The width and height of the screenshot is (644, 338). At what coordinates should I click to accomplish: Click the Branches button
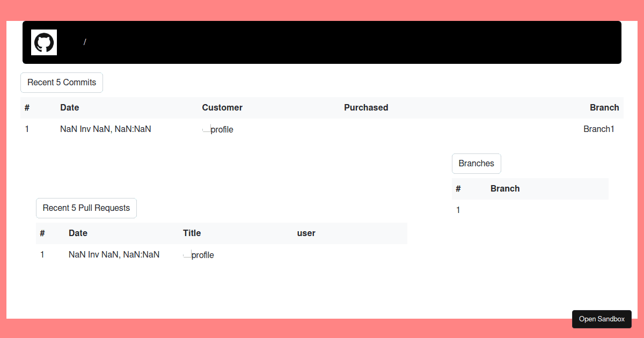click(477, 164)
